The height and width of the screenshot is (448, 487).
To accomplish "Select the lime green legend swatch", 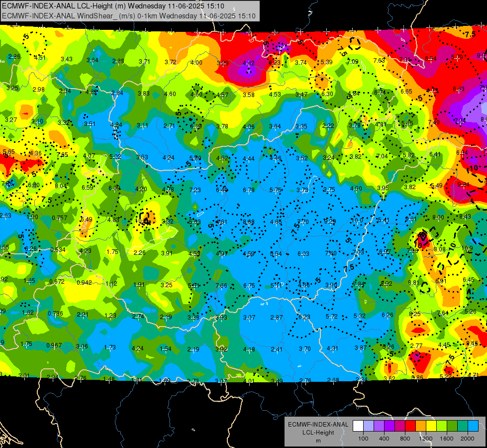I will pos(442,426).
